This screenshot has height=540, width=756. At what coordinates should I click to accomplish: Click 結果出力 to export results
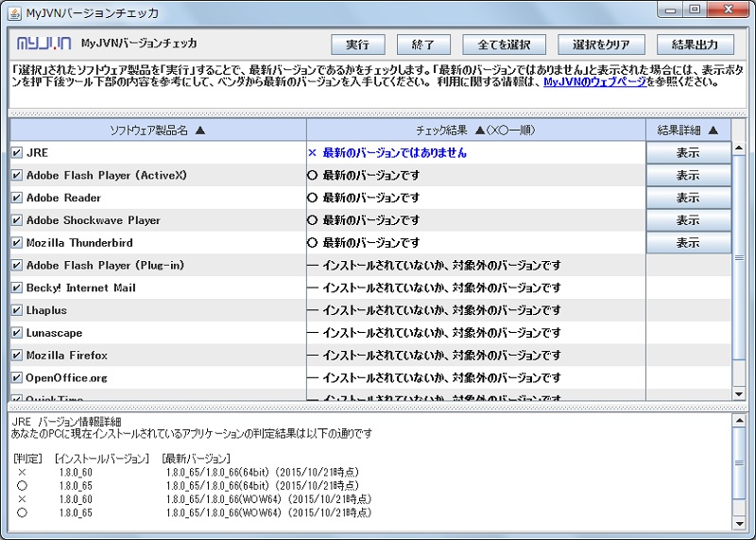click(x=695, y=44)
